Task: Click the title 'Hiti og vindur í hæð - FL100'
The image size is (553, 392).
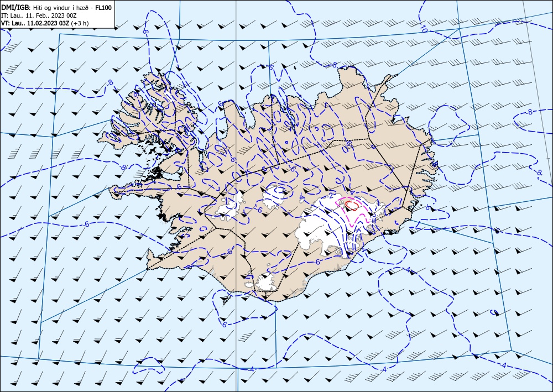Action: (72, 7)
